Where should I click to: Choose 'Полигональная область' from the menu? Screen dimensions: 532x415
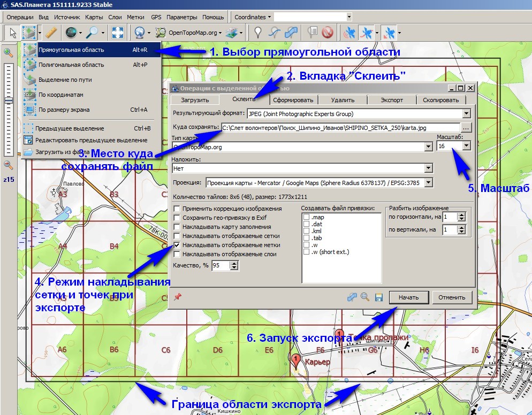(71, 65)
